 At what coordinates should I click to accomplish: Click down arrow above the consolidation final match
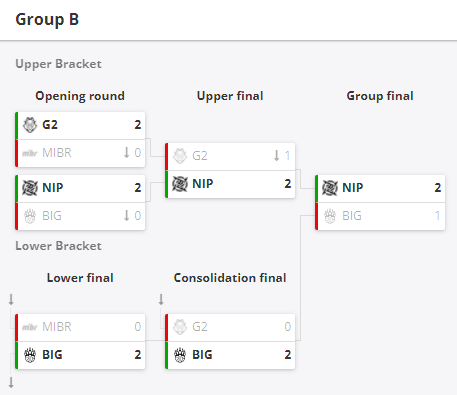pyautogui.click(x=161, y=299)
